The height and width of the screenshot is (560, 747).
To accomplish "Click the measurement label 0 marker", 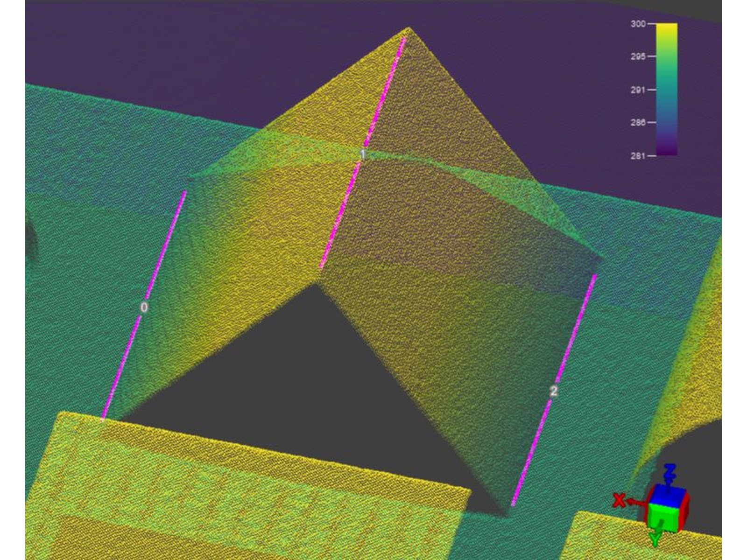I will (x=144, y=307).
